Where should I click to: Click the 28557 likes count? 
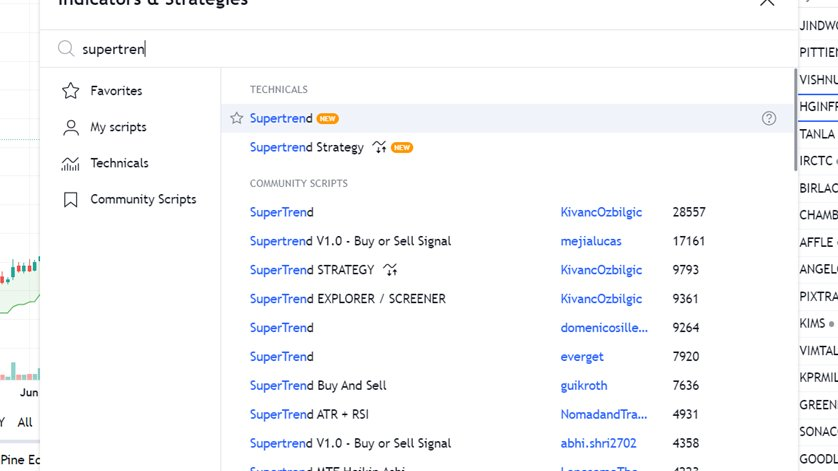point(689,212)
